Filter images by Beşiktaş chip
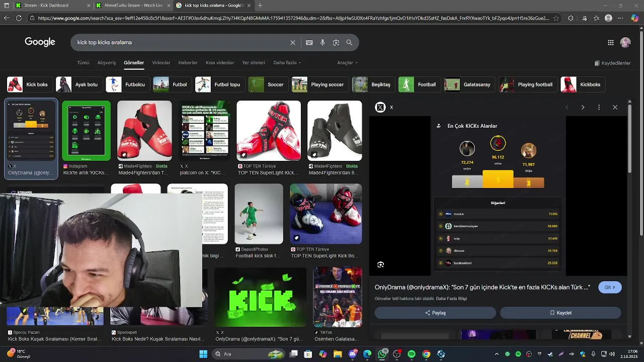 pos(373,84)
